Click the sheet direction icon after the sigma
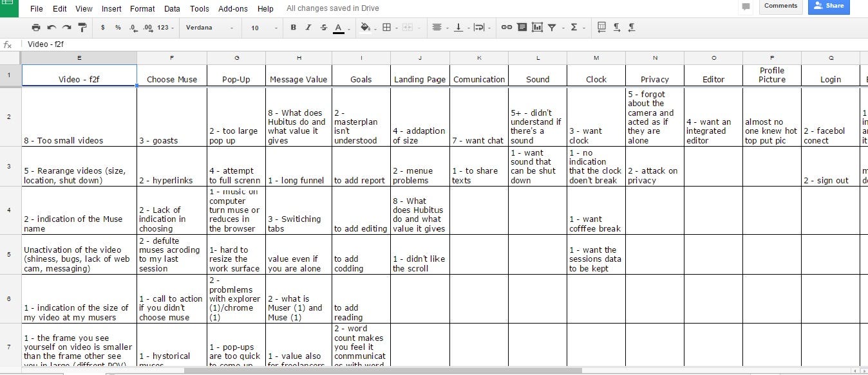 click(x=601, y=28)
